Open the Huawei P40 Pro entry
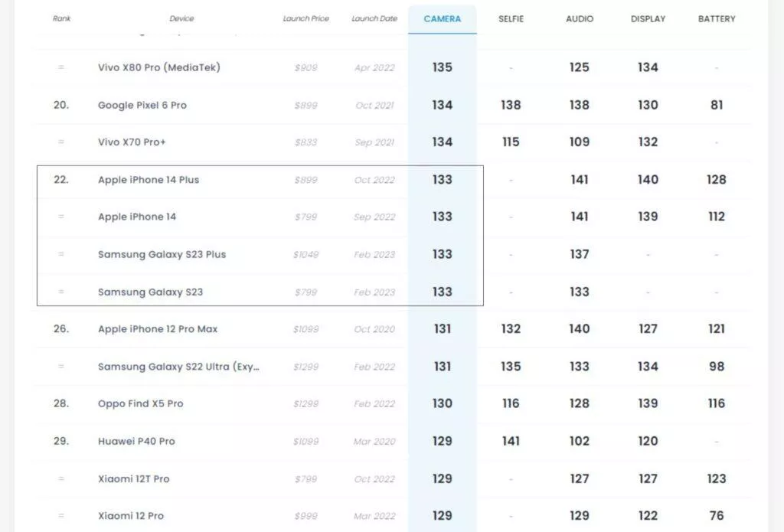The height and width of the screenshot is (532, 784). 136,441
